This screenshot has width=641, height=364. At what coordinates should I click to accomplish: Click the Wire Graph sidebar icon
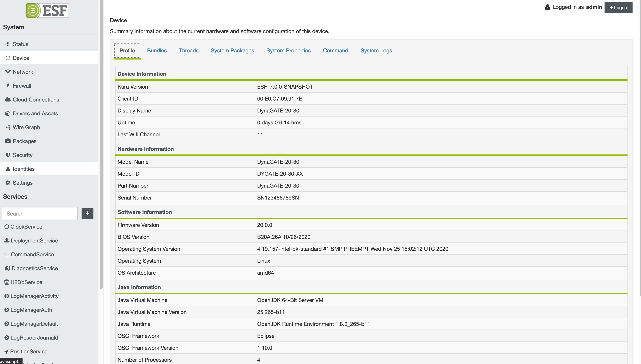(8, 127)
